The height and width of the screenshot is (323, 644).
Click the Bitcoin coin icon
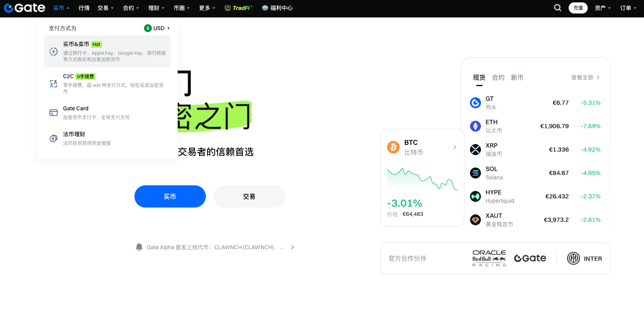[393, 147]
